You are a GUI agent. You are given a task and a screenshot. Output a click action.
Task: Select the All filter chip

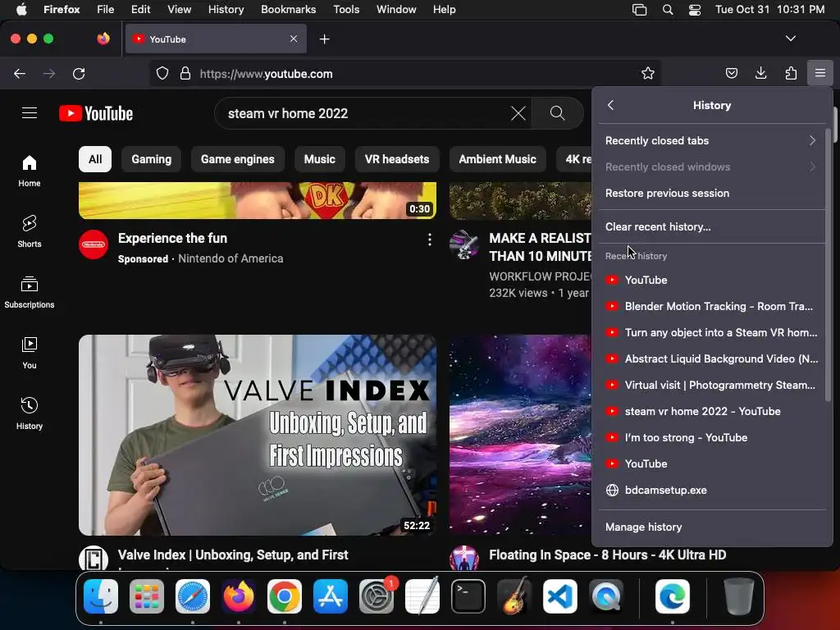[x=95, y=159]
